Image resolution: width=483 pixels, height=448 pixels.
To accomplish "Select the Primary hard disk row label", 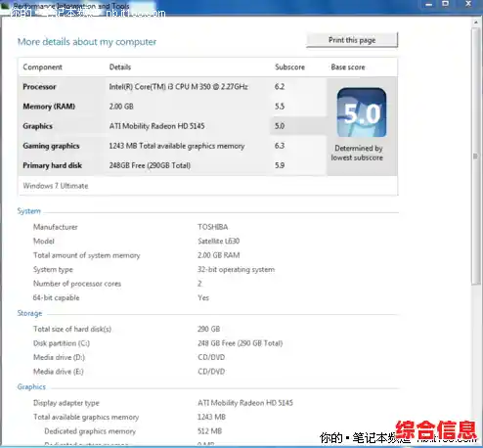I will [x=52, y=165].
